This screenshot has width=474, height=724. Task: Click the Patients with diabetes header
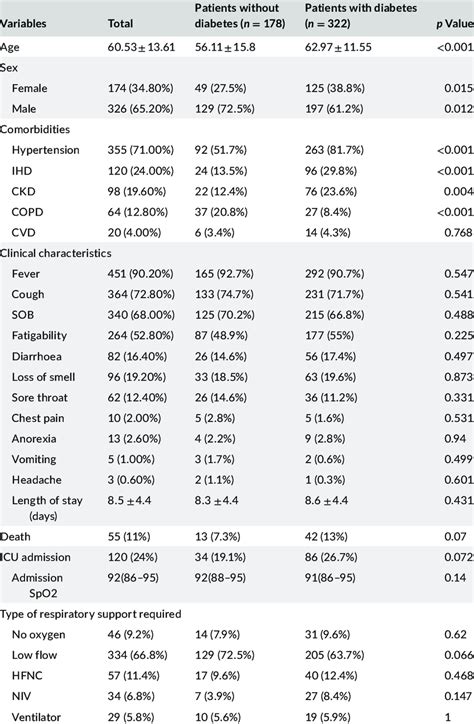[x=361, y=16]
